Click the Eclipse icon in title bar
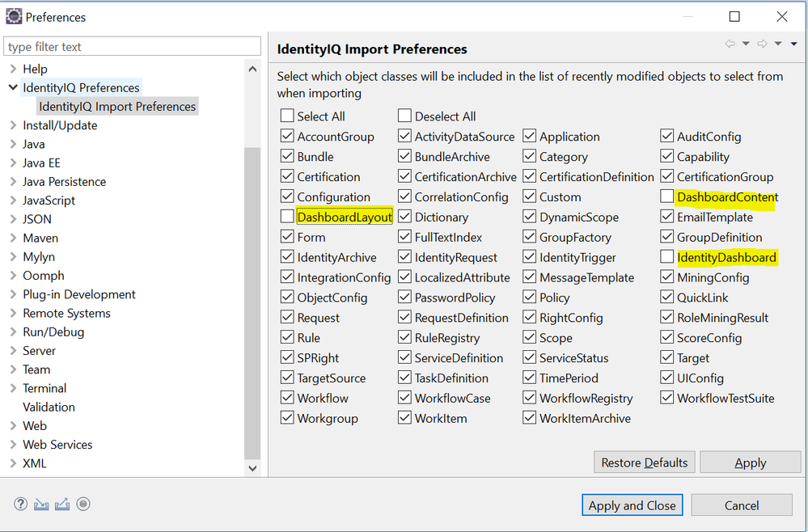This screenshot has width=808, height=532. point(14,16)
